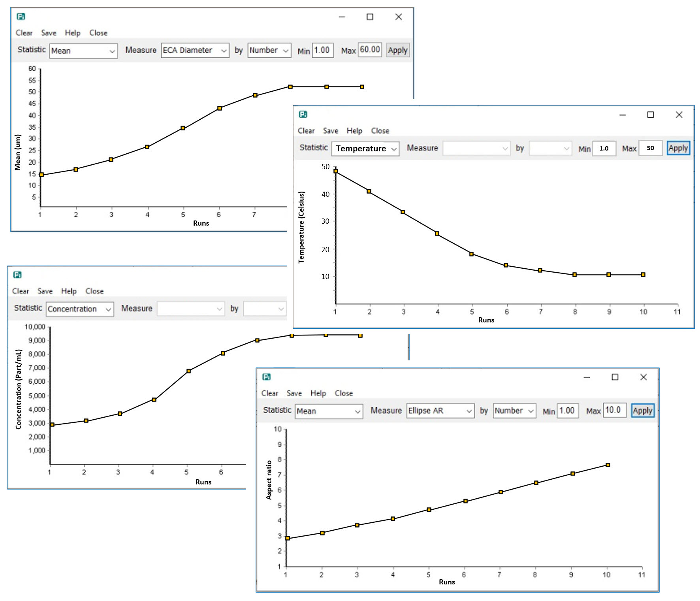Click the app icon in the Ellipse AR window

pyautogui.click(x=267, y=377)
